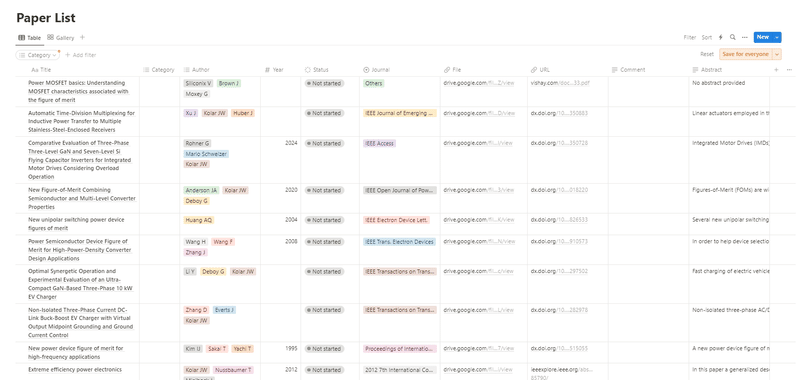Click the Paper List page title
Image resolution: width=800 pixels, height=380 pixels.
click(x=46, y=18)
